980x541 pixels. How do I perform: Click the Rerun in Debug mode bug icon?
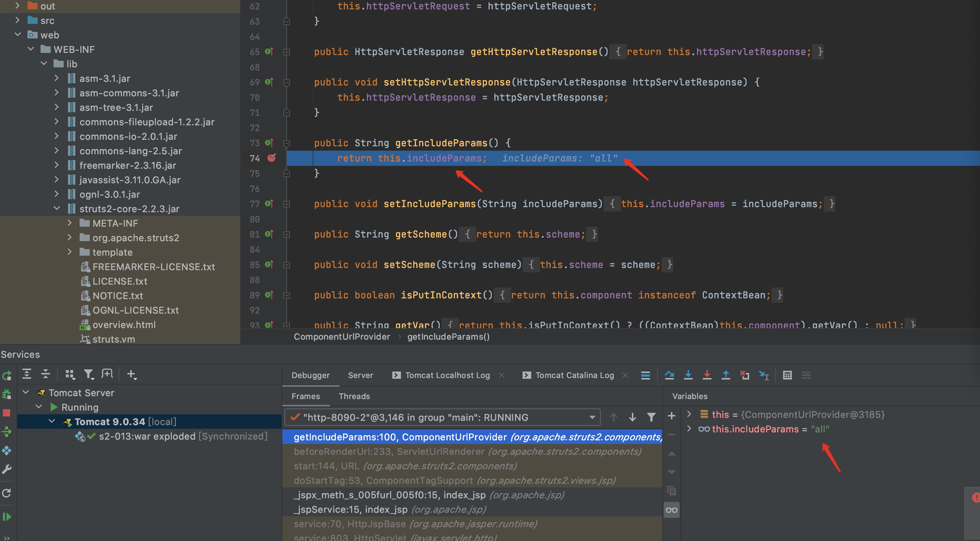7,394
